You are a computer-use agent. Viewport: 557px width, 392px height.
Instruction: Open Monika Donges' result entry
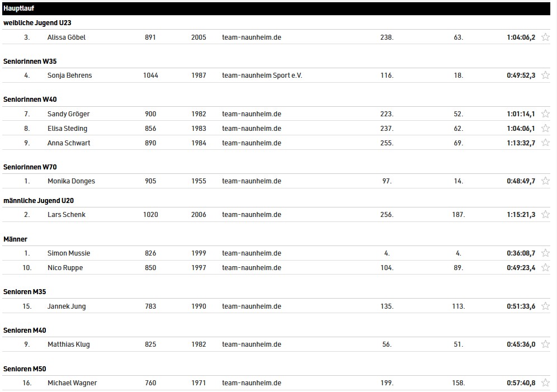pos(276,181)
